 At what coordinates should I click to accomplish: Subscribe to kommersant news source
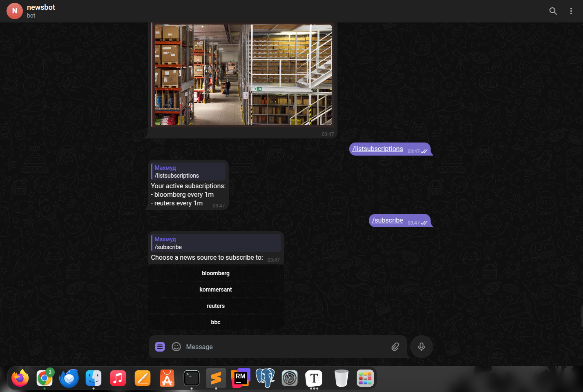point(216,289)
